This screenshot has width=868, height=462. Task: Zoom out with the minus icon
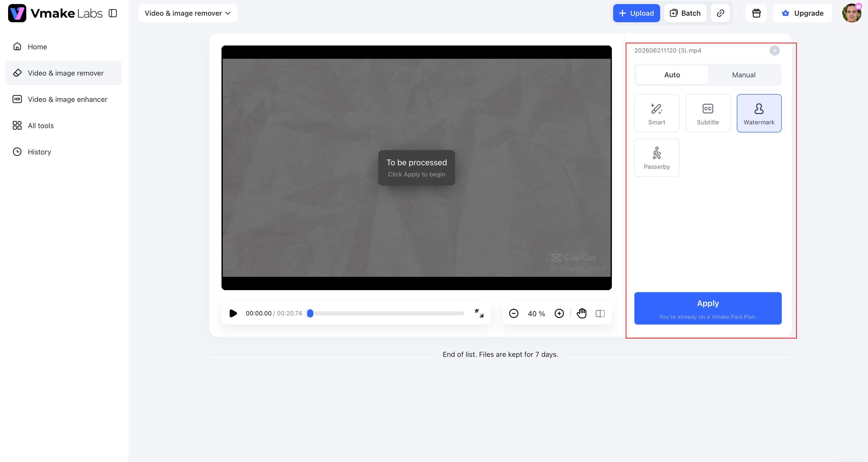(x=514, y=313)
